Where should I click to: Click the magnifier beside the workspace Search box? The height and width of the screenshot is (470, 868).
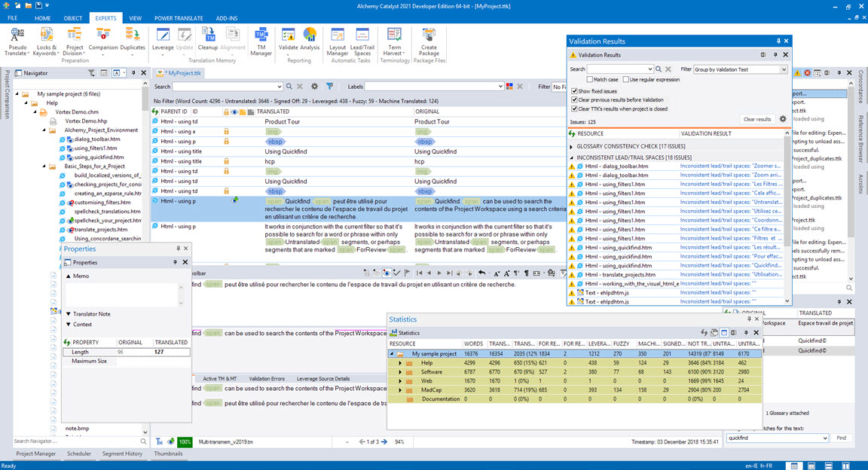(x=289, y=87)
